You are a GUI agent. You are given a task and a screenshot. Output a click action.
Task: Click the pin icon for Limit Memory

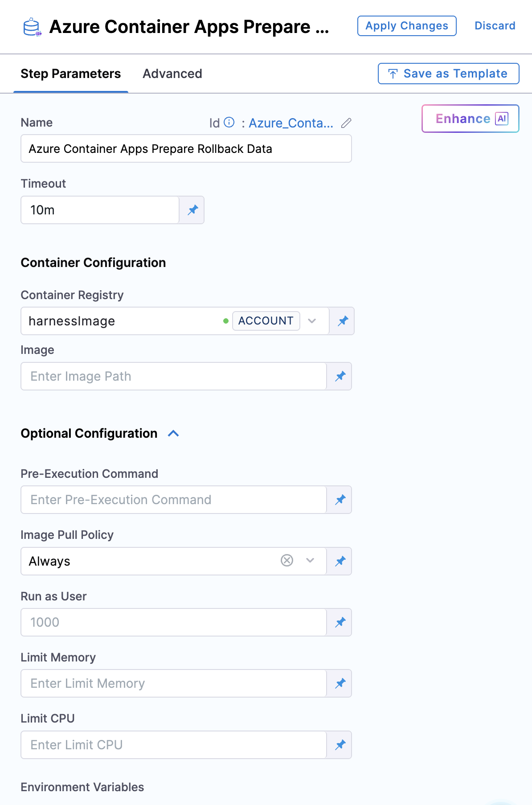click(x=340, y=683)
